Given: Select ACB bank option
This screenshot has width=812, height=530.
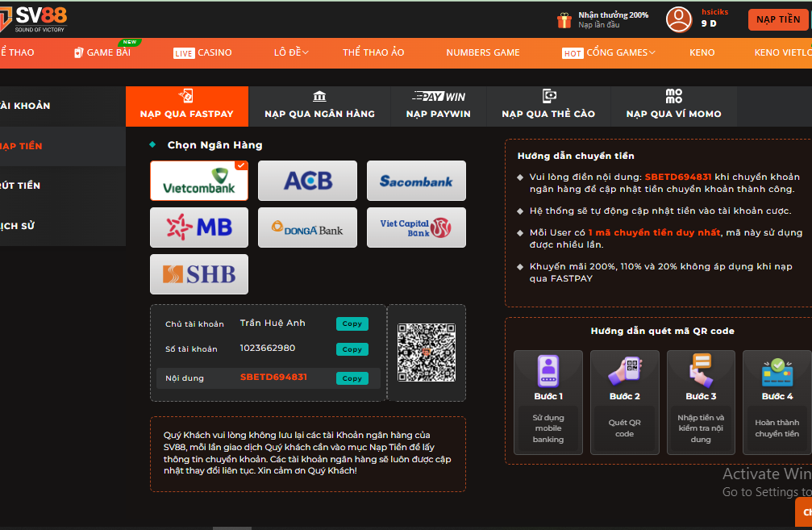Looking at the screenshot, I should click(307, 180).
